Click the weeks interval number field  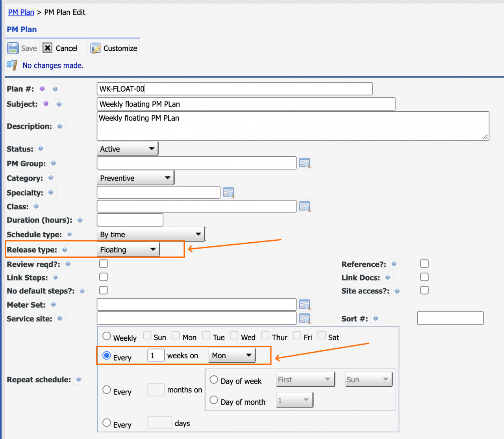(156, 355)
